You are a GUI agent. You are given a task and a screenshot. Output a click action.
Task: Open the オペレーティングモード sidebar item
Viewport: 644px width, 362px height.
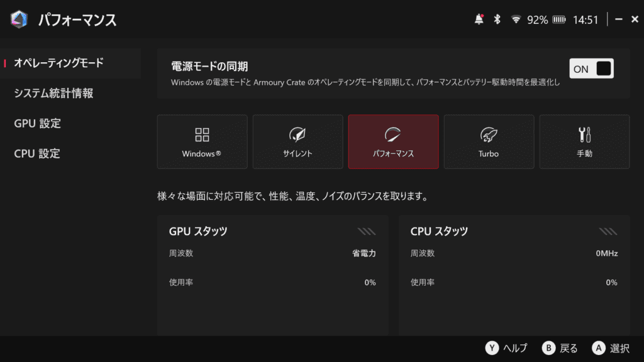tap(70, 63)
